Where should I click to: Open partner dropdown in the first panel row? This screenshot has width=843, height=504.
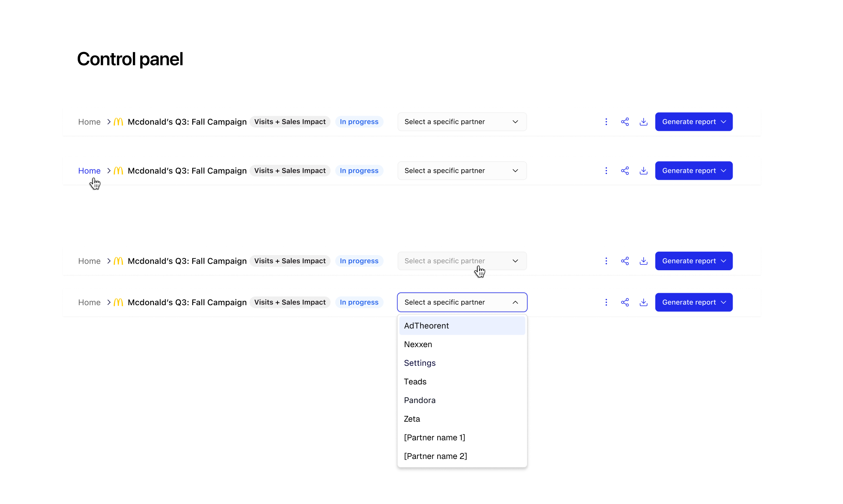click(462, 122)
